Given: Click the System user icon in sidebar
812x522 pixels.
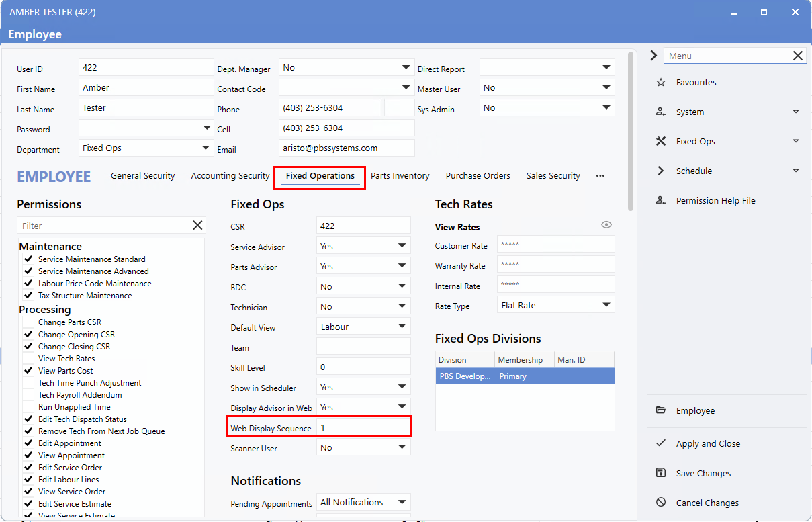Looking at the screenshot, I should pos(661,112).
